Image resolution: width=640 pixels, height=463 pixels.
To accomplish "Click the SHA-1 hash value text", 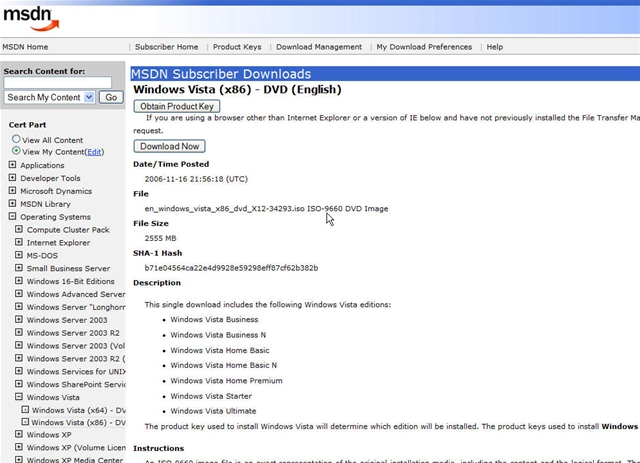I will pyautogui.click(x=231, y=268).
